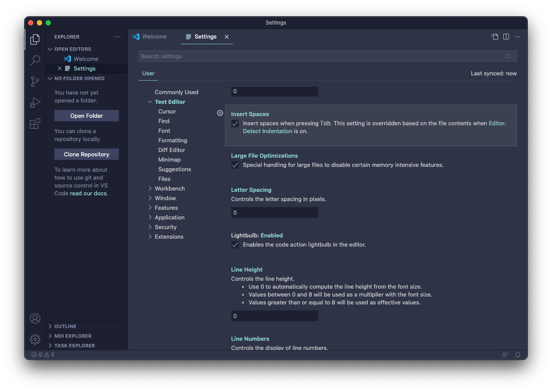
Task: Open Run and Debug view
Action: coord(35,102)
